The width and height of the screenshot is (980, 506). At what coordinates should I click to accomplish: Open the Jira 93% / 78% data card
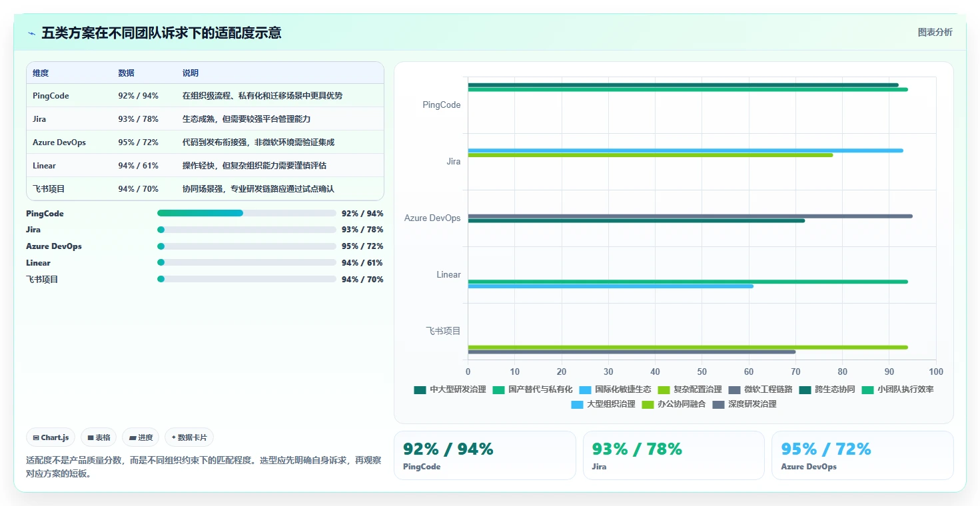tap(674, 455)
